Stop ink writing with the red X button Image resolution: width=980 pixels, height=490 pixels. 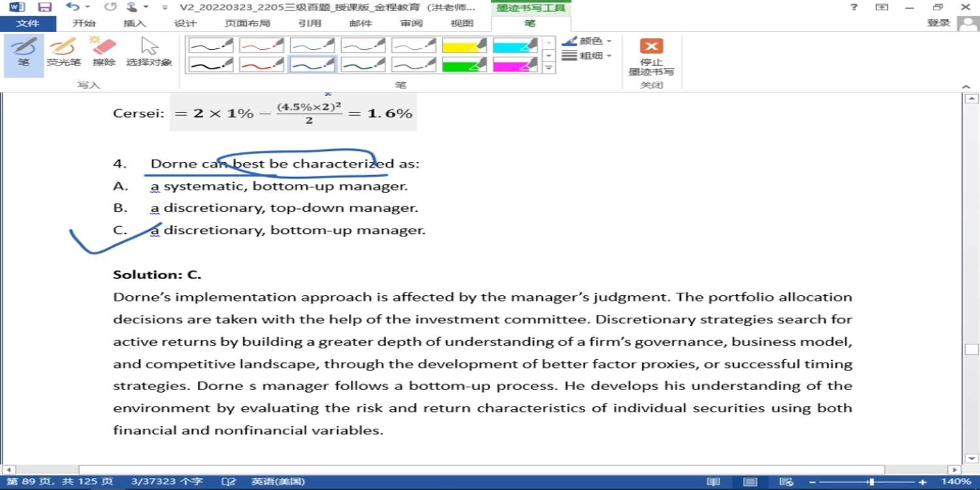pyautogui.click(x=651, y=56)
